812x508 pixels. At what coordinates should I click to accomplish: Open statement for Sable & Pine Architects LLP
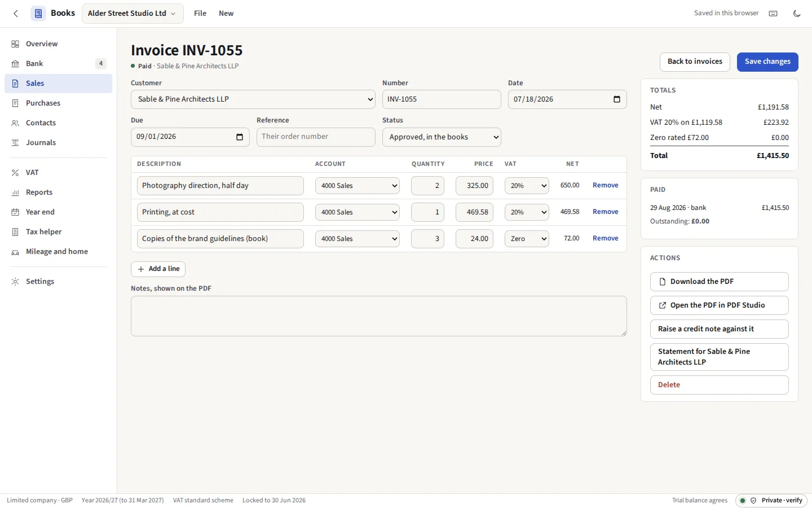[x=719, y=357]
